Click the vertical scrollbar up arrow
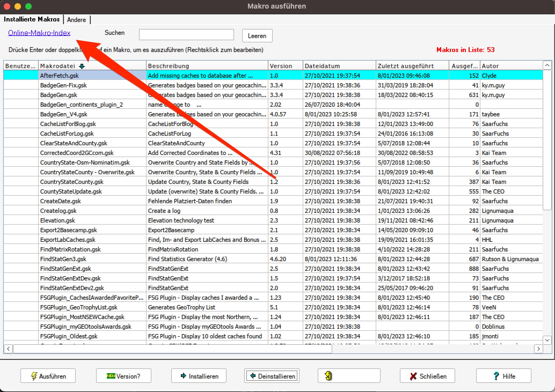This screenshot has height=392, width=555. point(547,65)
